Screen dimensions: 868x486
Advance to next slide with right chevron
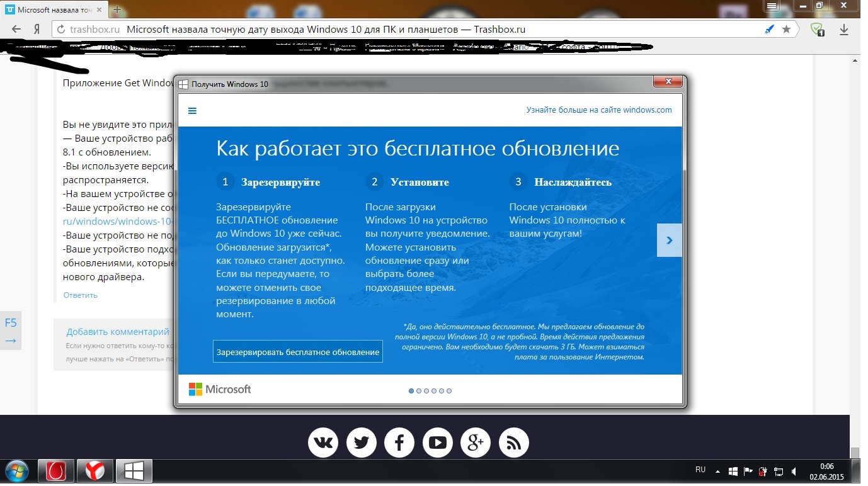coord(670,240)
